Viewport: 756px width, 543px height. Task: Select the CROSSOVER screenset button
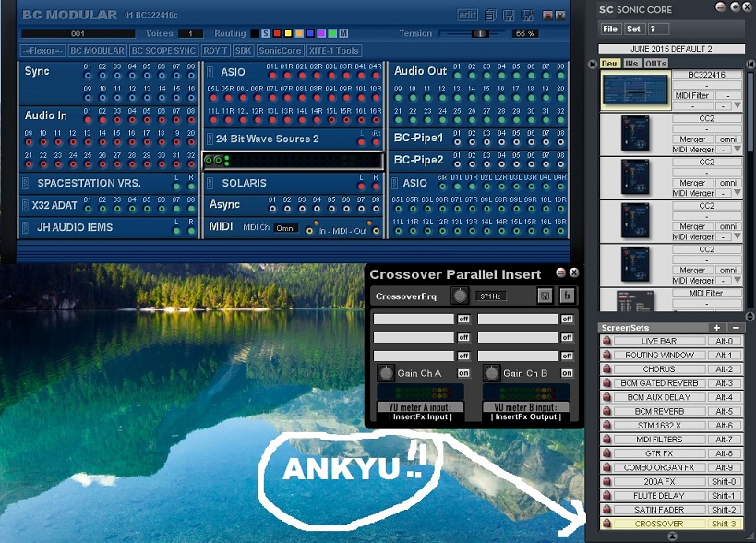659,524
